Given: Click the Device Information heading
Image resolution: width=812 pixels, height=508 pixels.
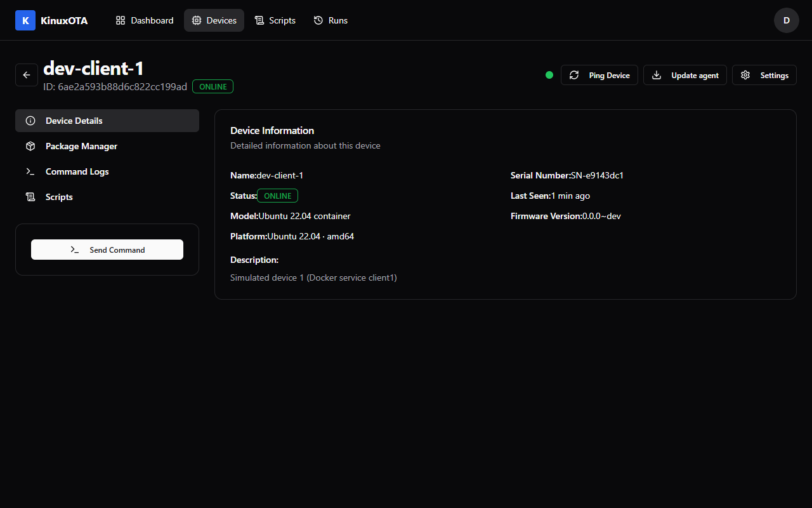Looking at the screenshot, I should (x=272, y=130).
